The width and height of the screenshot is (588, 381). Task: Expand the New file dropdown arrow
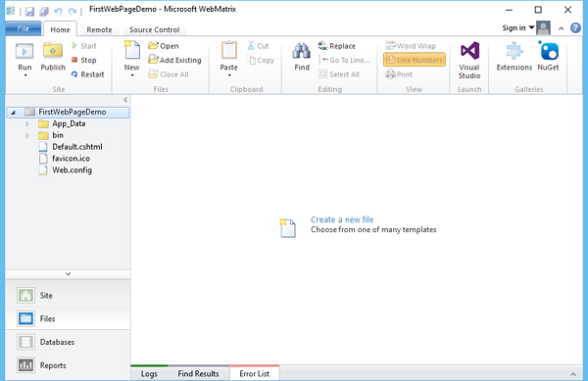coord(132,75)
